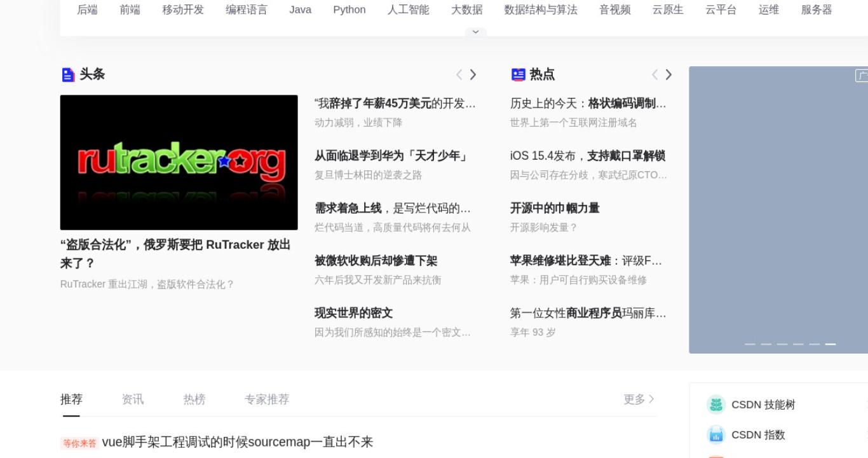The image size is (868, 458).
Task: Click the 复旦博士林田的逆袭之路 subtitle
Action: click(369, 175)
